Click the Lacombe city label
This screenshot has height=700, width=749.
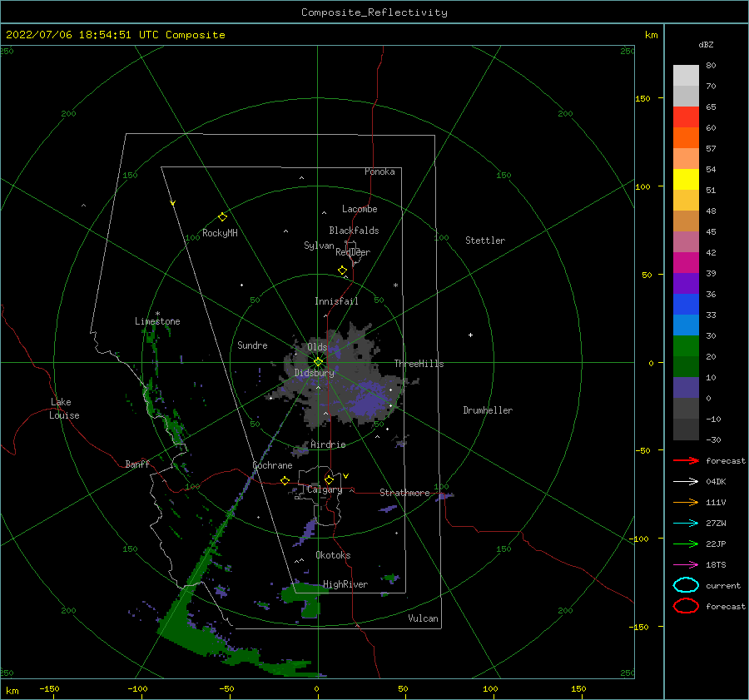[360, 209]
